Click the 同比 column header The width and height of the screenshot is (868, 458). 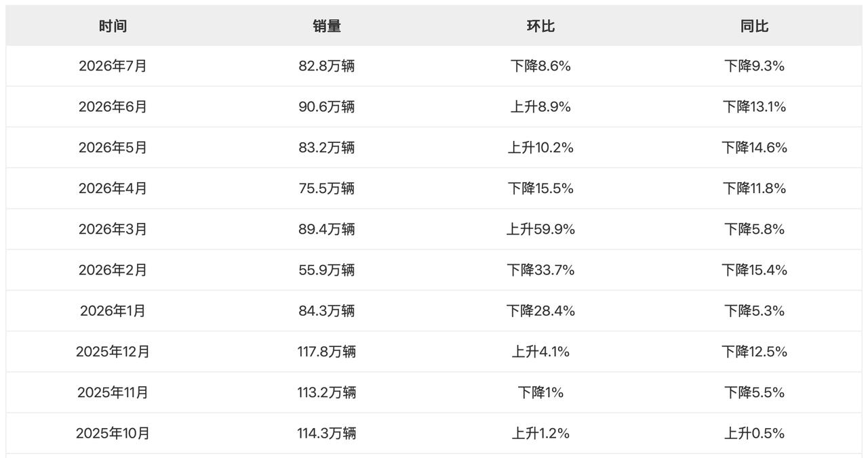coord(754,26)
